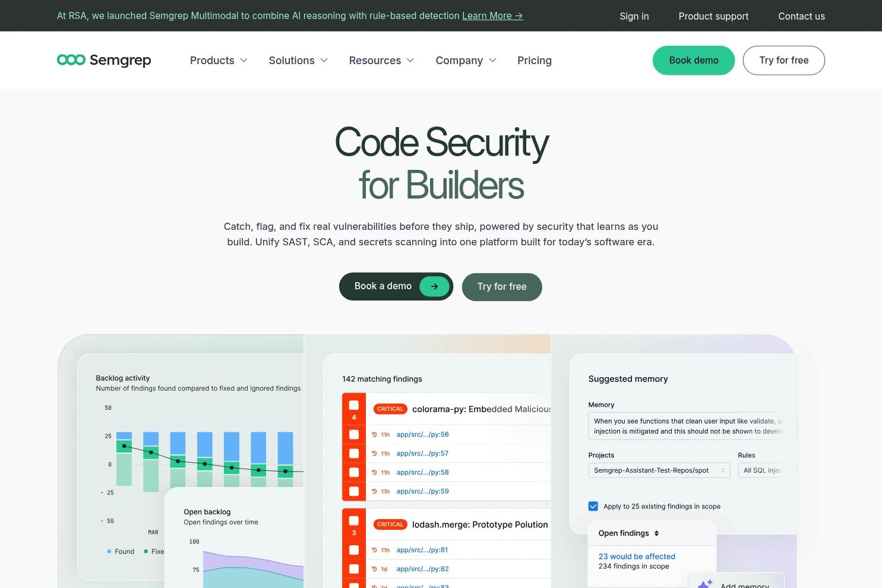Click the arrow icon in Book a demo
Screen dimensions: 882x588
434,286
